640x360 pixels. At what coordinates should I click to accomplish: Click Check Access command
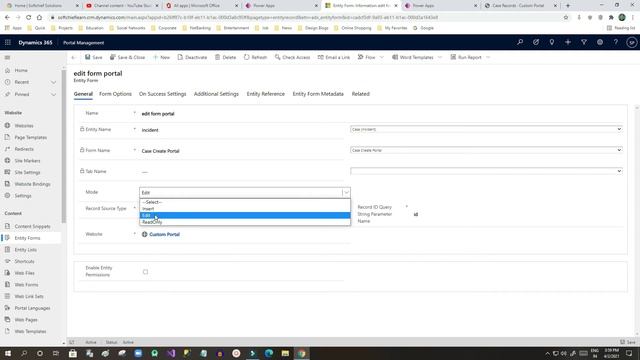(292, 58)
